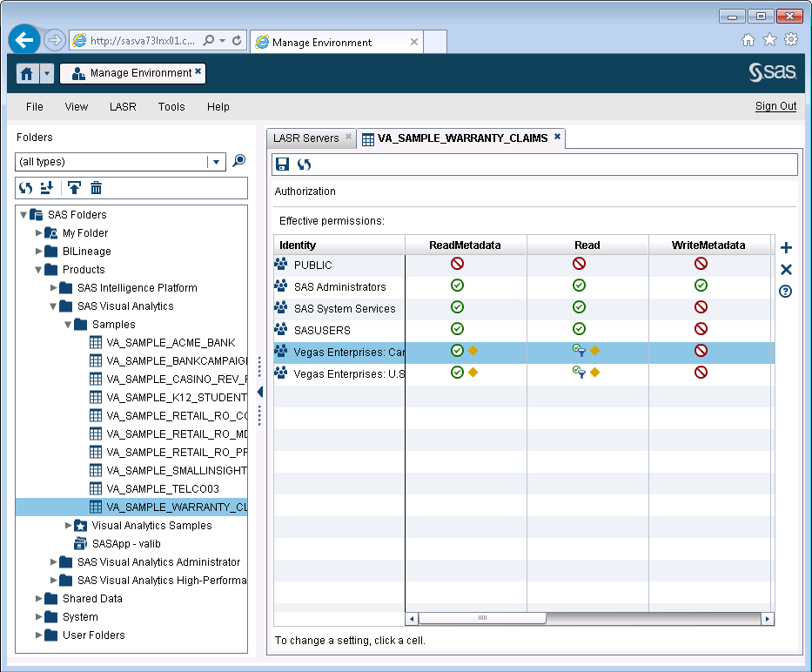Click the permissions horizontal scrollbar thumb
The image size is (812, 672).
pyautogui.click(x=482, y=618)
